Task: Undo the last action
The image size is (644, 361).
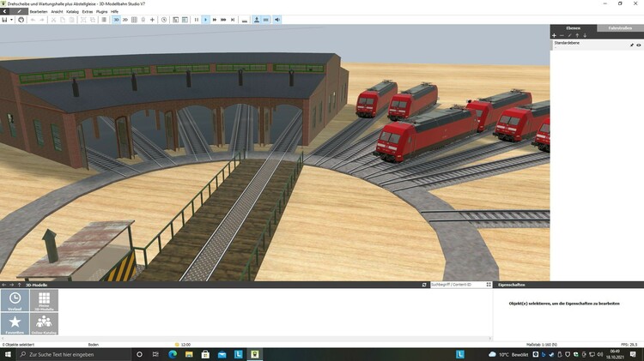Action: (33, 20)
